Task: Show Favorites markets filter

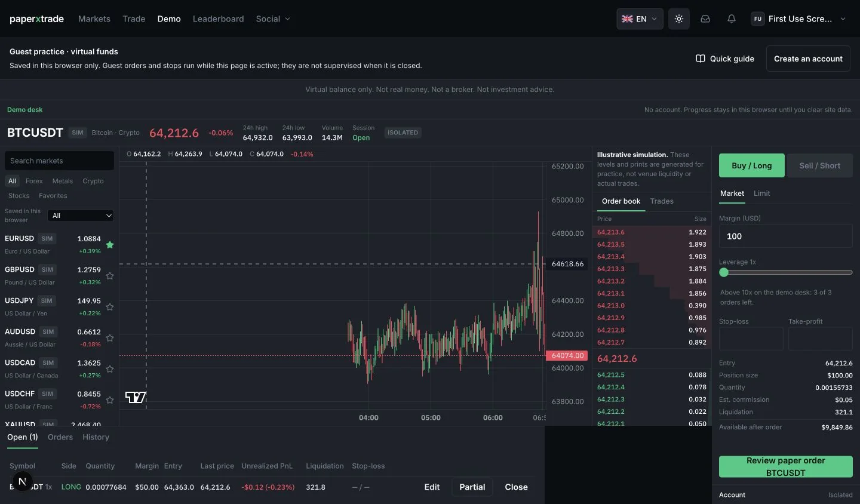Action: pyautogui.click(x=53, y=196)
